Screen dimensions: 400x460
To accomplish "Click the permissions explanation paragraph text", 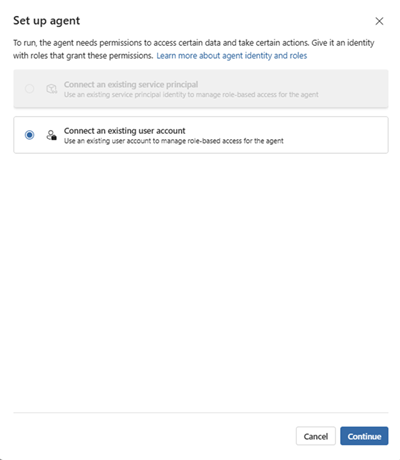I will point(194,49).
